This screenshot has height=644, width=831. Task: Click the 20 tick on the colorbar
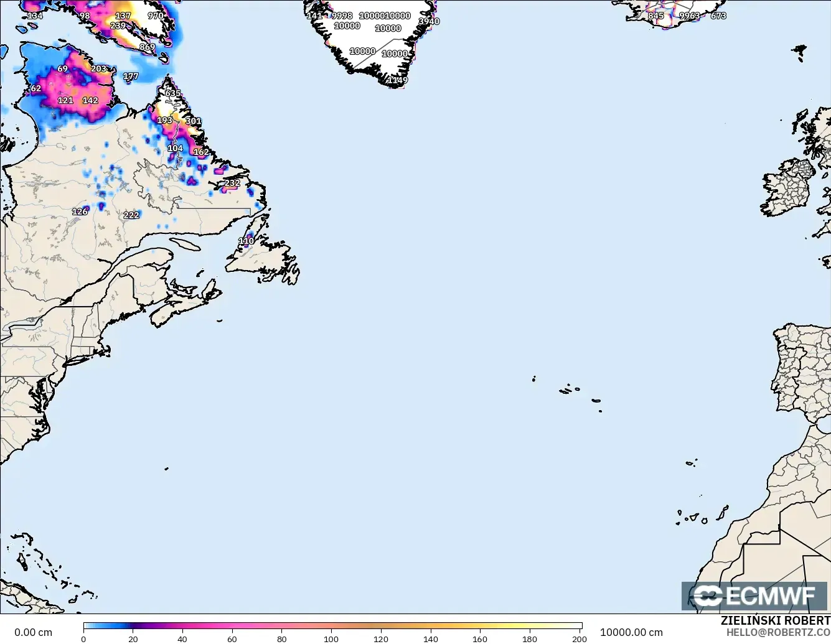pos(133,638)
